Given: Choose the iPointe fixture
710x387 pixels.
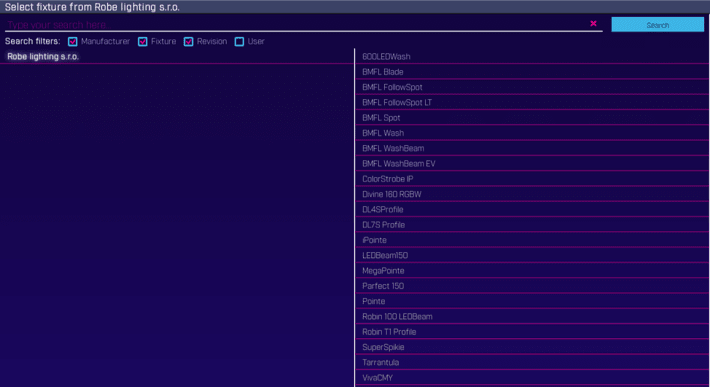Looking at the screenshot, I should point(532,240).
